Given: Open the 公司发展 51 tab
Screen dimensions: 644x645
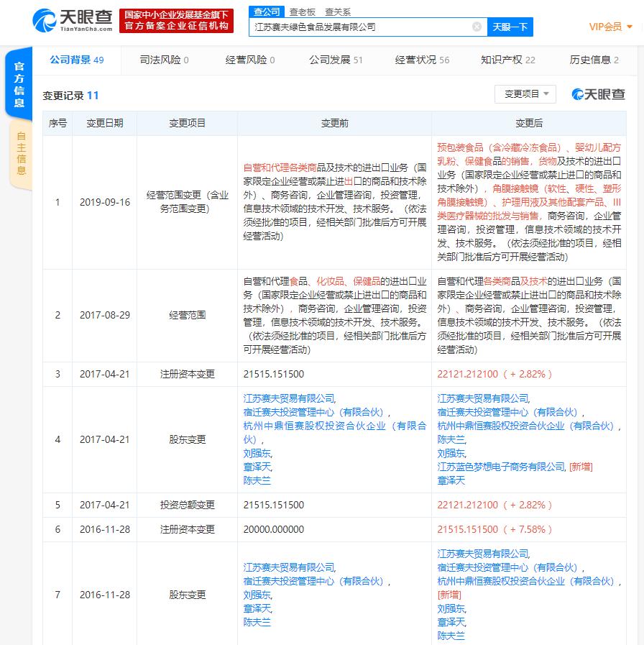Looking at the screenshot, I should tap(336, 60).
